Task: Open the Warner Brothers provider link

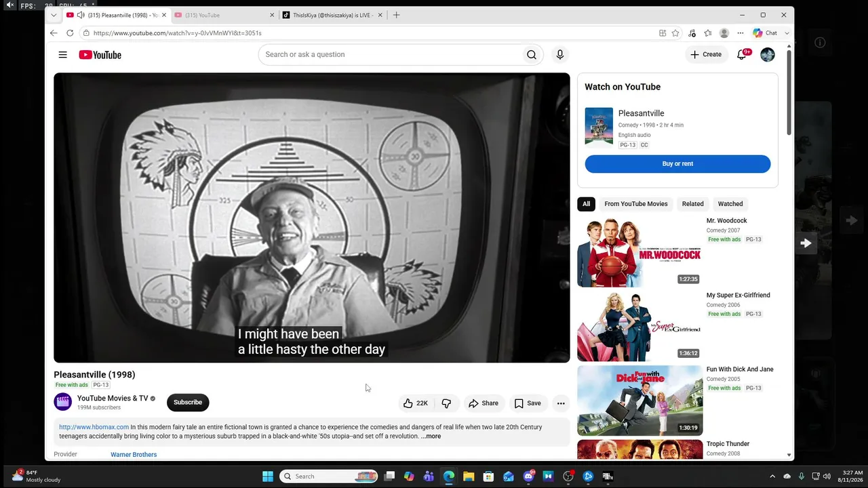Action: coord(134,455)
